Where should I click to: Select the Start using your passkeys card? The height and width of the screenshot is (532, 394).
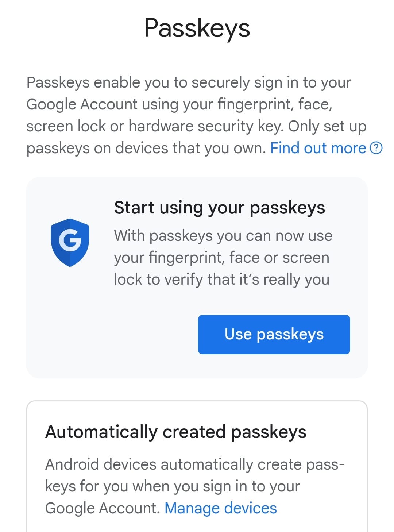197,277
